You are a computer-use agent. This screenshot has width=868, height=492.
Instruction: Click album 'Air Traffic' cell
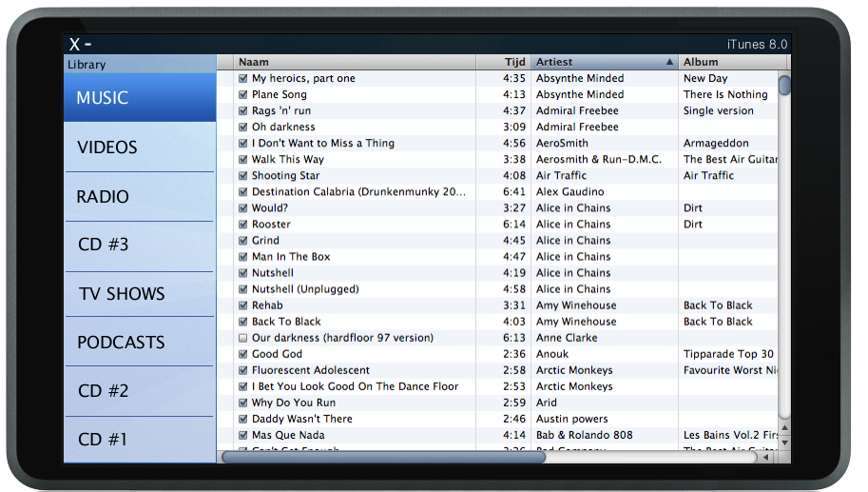coord(708,176)
